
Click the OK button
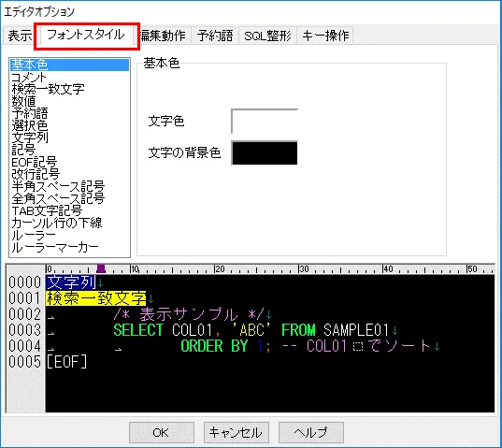point(162,433)
